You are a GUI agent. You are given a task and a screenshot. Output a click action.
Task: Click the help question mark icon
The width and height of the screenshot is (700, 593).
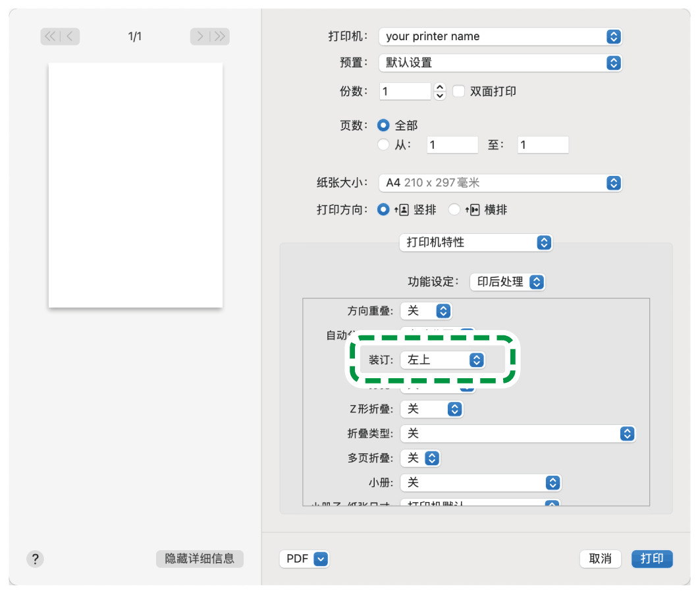click(35, 559)
